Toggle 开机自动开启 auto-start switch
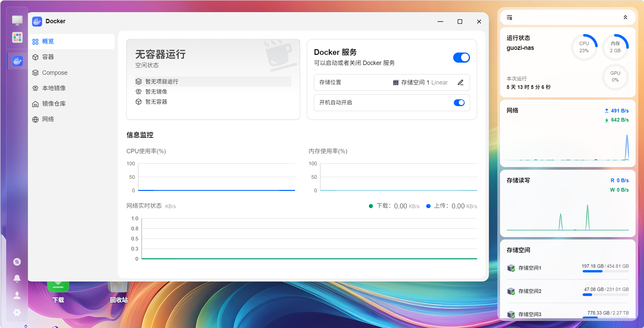Screen dimensions: 644x328 pyautogui.click(x=459, y=103)
